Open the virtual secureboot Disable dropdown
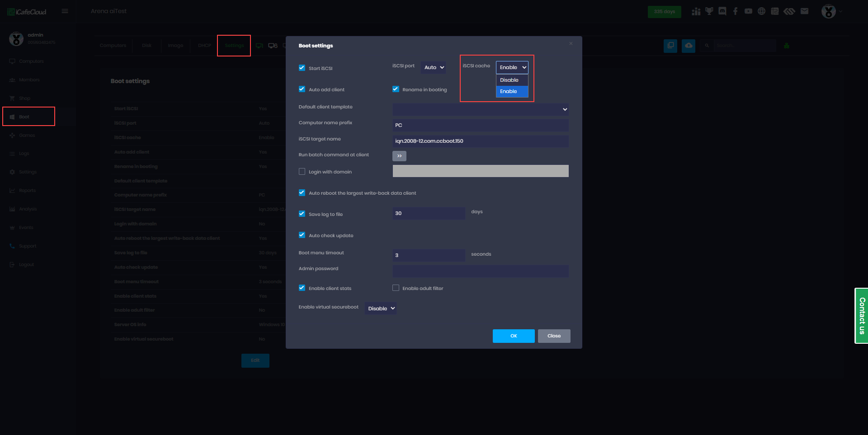The width and height of the screenshot is (868, 435). pyautogui.click(x=381, y=309)
